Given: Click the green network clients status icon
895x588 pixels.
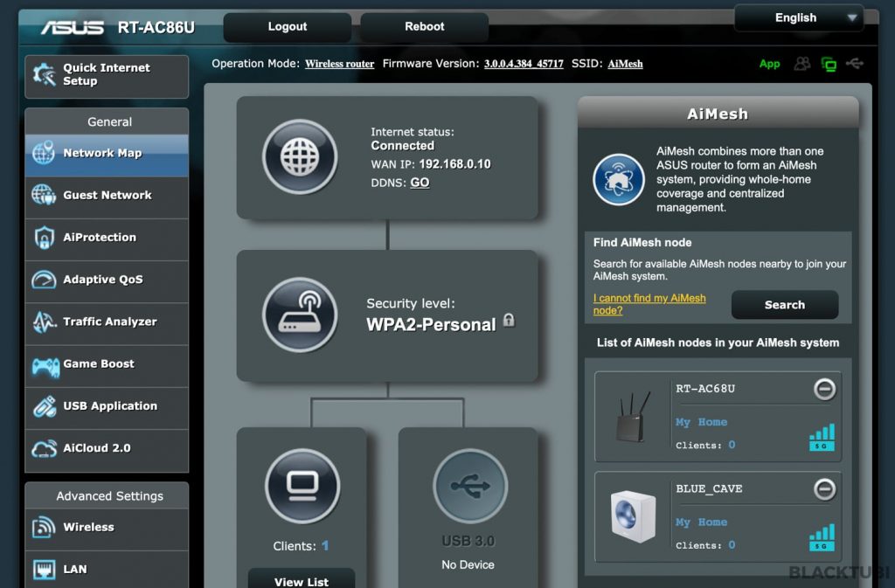Looking at the screenshot, I should coord(829,65).
